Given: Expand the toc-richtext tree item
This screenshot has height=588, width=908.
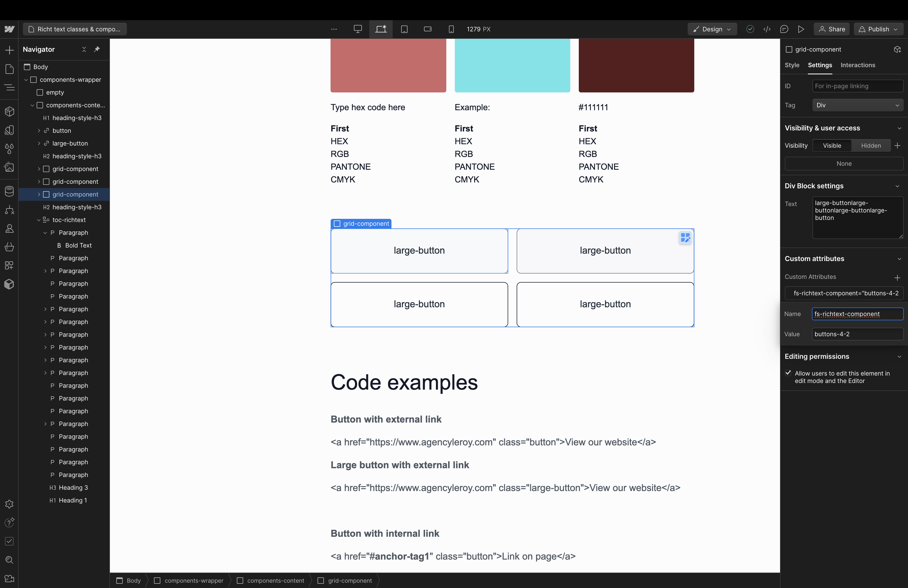Looking at the screenshot, I should click(x=38, y=220).
